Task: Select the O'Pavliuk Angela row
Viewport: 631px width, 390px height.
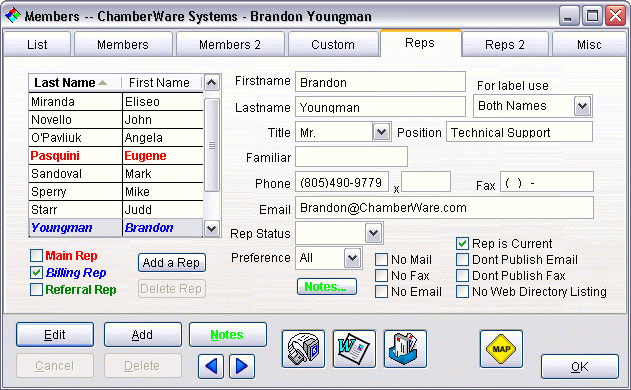Action: (x=116, y=138)
